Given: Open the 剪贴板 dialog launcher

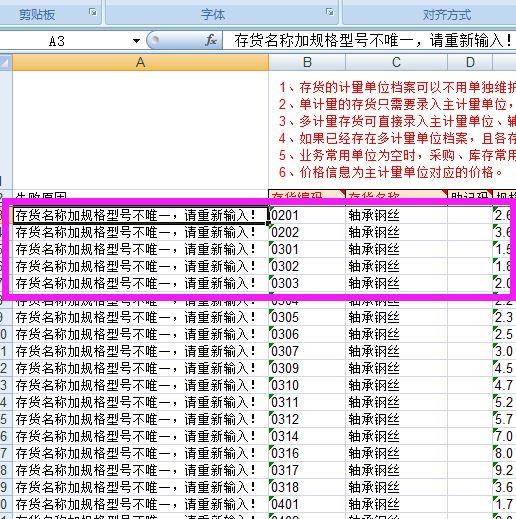Looking at the screenshot, I should click(x=93, y=13).
